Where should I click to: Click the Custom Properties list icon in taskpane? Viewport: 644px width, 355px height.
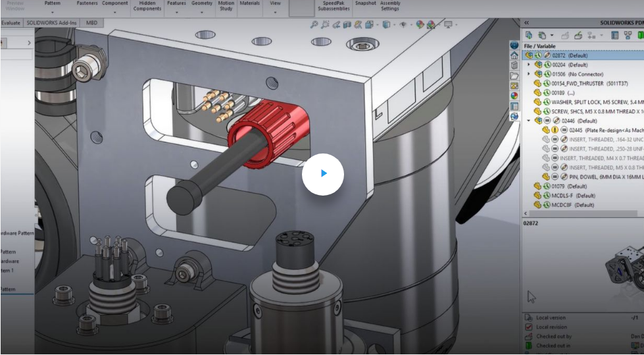514,105
